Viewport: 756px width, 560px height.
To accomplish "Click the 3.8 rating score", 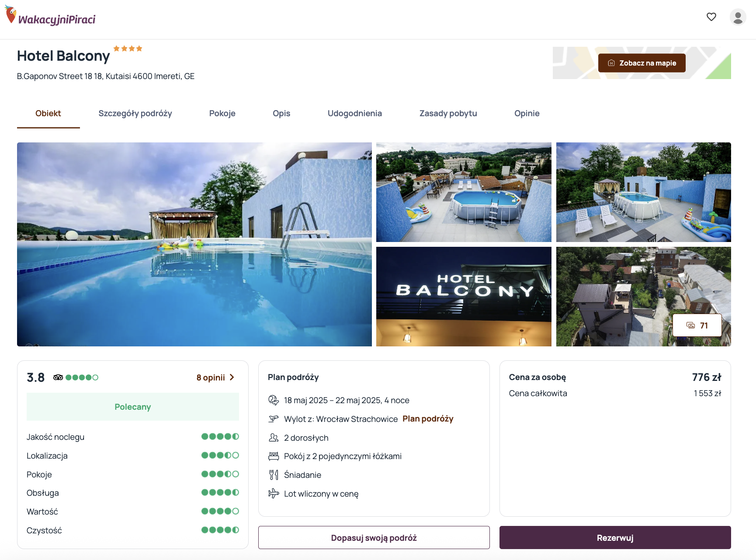I will pos(36,377).
